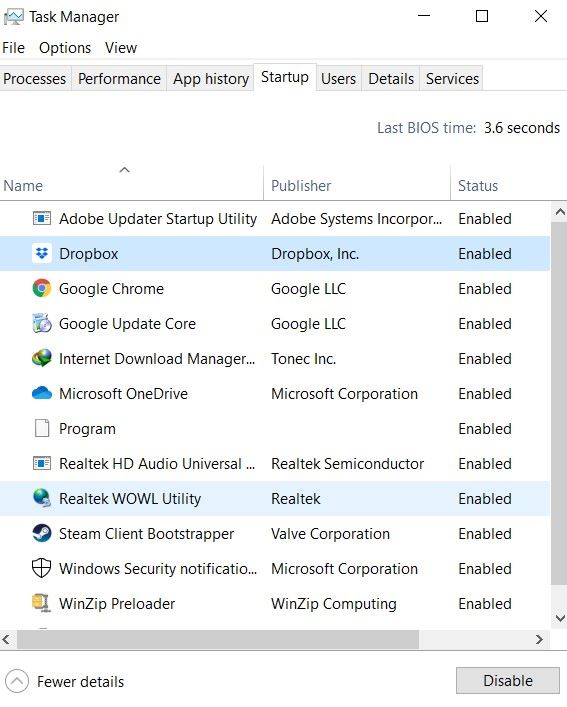This screenshot has width=567, height=707.
Task: Click the Last BIOS time value
Action: coord(521,128)
